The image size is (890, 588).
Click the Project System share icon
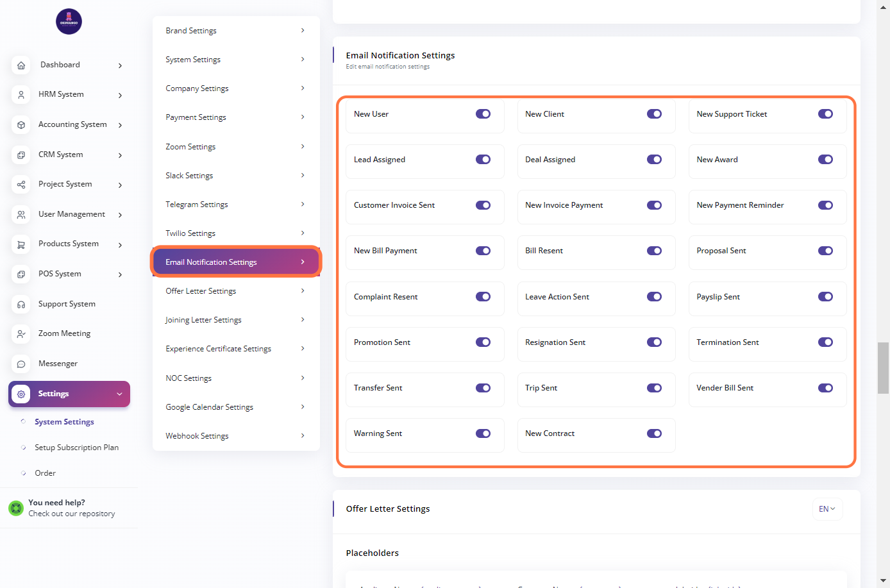[x=21, y=185]
